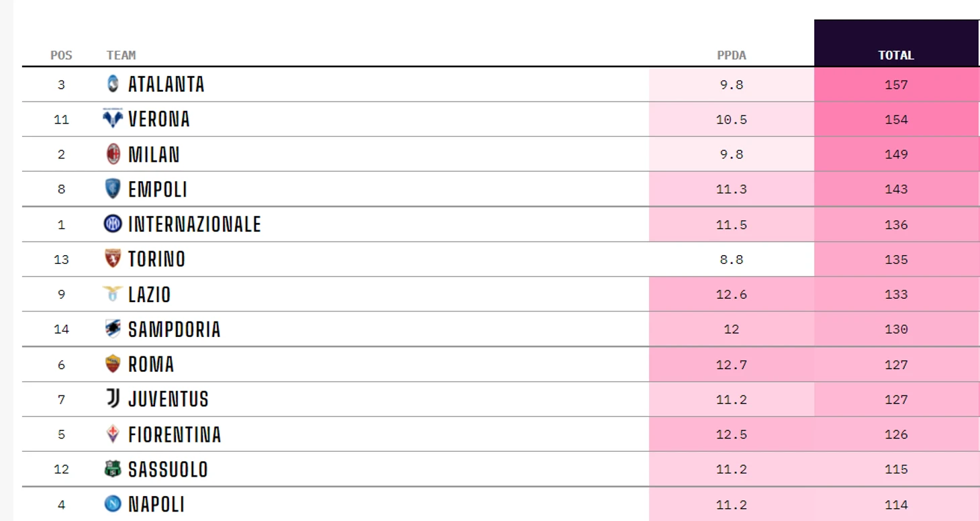Click the Juventus logo icon

coord(113,399)
